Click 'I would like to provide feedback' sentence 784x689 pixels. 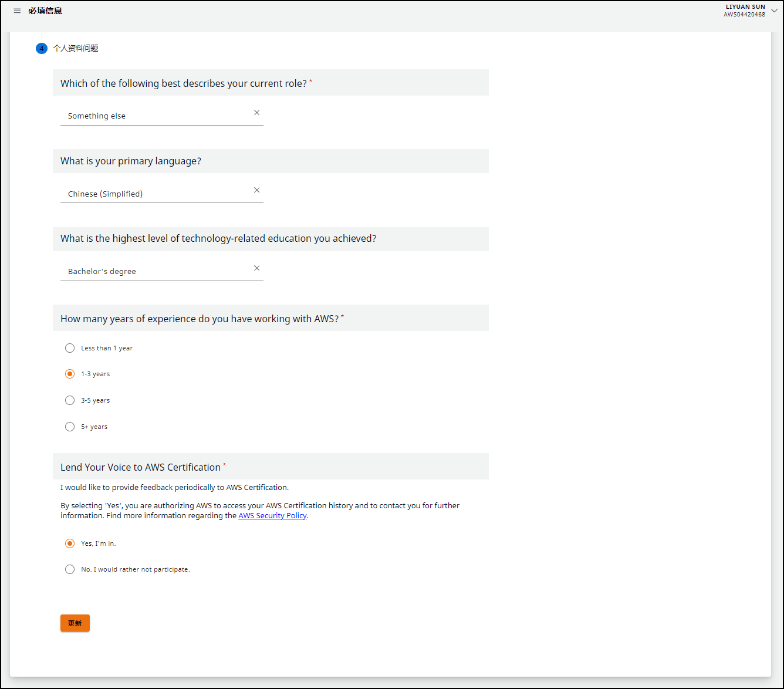(x=174, y=488)
